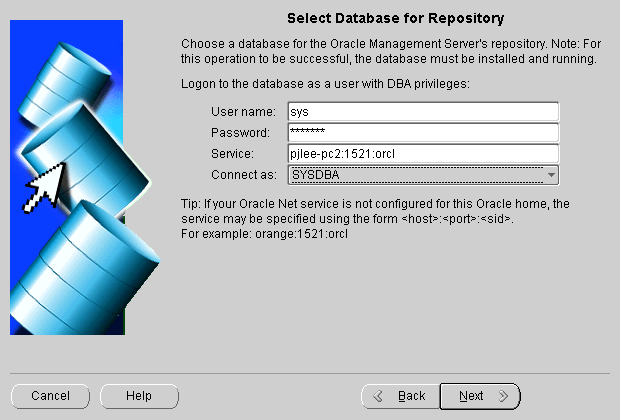Click the 'Connect as:' label
Image resolution: width=620 pixels, height=420 pixels.
243,175
